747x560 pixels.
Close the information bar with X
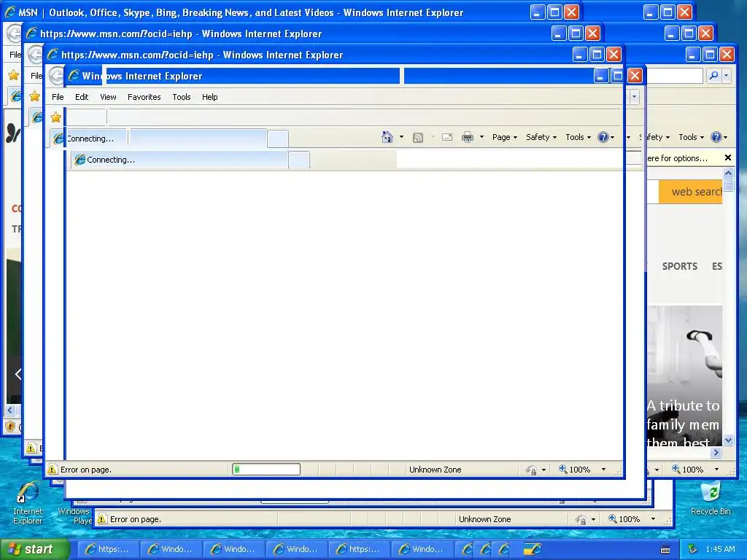pyautogui.click(x=727, y=157)
